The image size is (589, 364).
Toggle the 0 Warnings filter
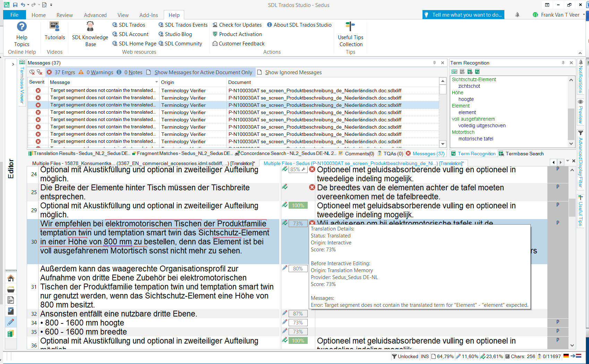[96, 72]
